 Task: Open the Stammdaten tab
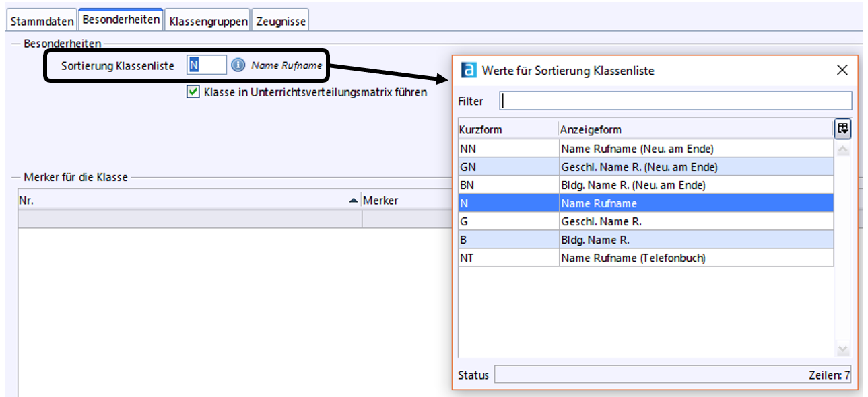[x=42, y=21]
